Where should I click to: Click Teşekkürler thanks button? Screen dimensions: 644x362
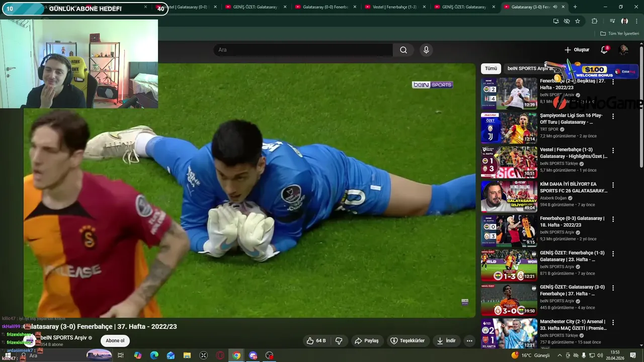(x=408, y=340)
